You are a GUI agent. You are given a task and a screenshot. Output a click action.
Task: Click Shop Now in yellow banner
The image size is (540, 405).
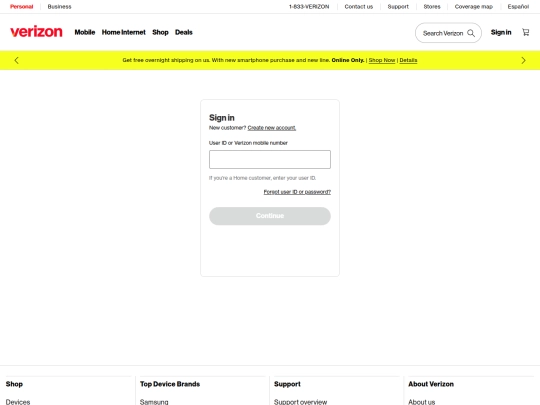coord(382,60)
